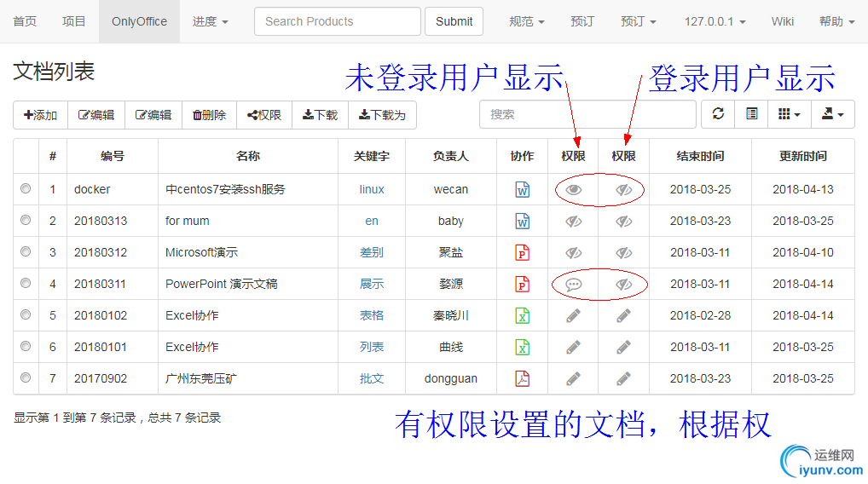Click first pencil edit icon in row 20180101
This screenshot has width=868, height=484.
(x=574, y=347)
